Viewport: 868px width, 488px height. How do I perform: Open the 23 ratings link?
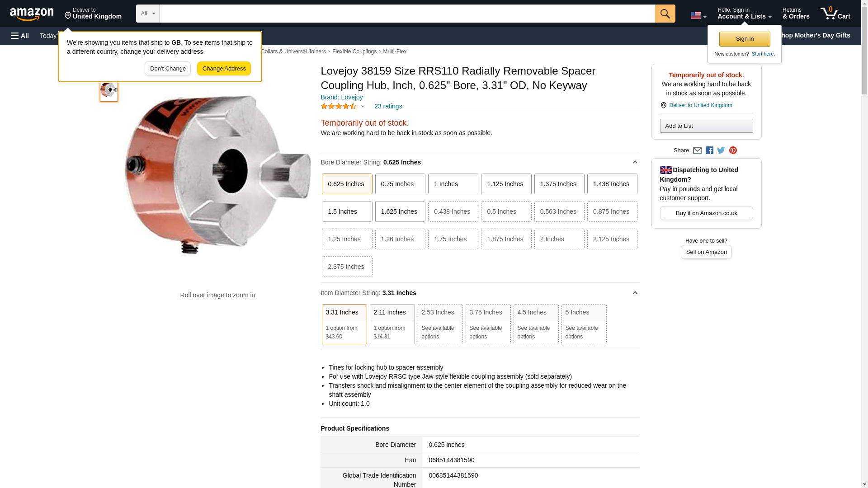point(388,107)
